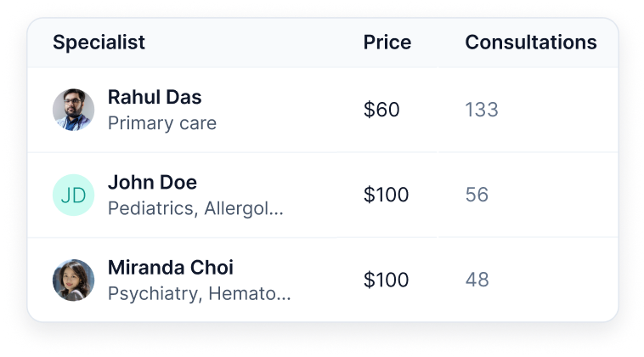This screenshot has width=644, height=357.
Task: Open the Rahul Das name link
Action: point(155,98)
